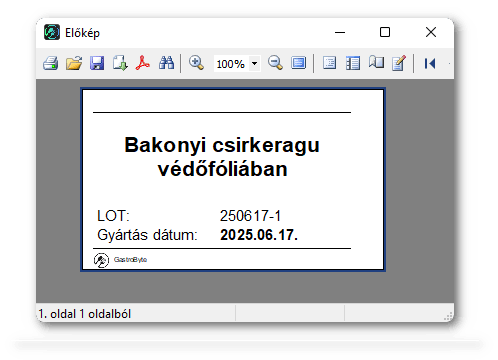Click the 'LOT:' label

point(113,216)
